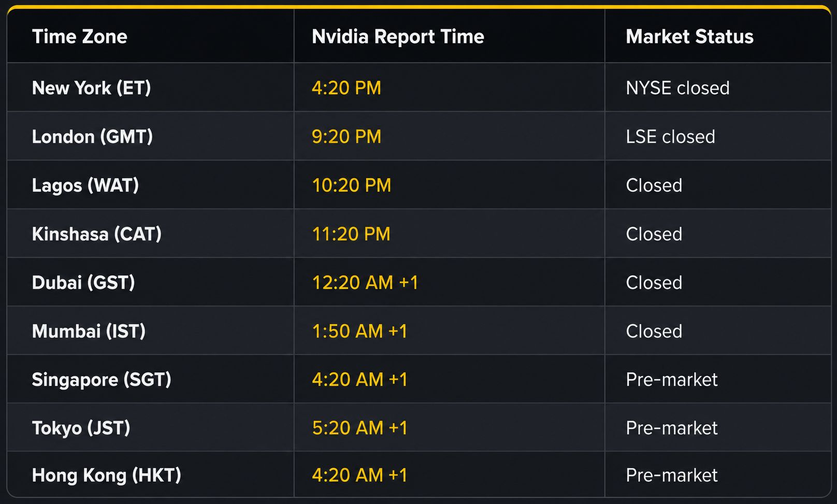Click the LSE closed status cell

click(x=670, y=137)
